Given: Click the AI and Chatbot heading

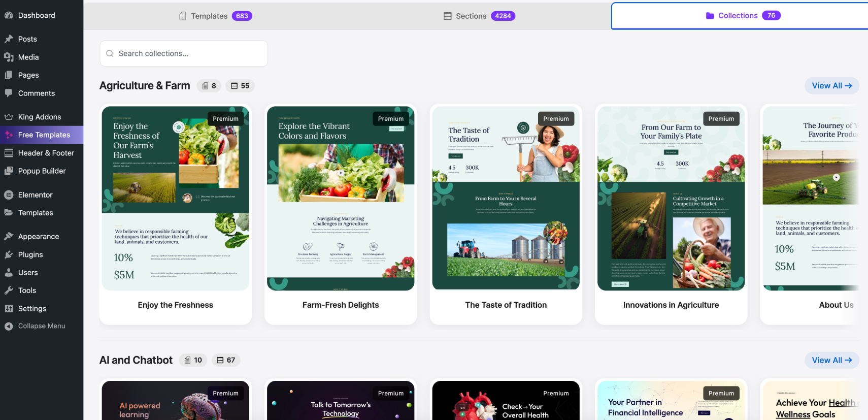Looking at the screenshot, I should click(136, 360).
